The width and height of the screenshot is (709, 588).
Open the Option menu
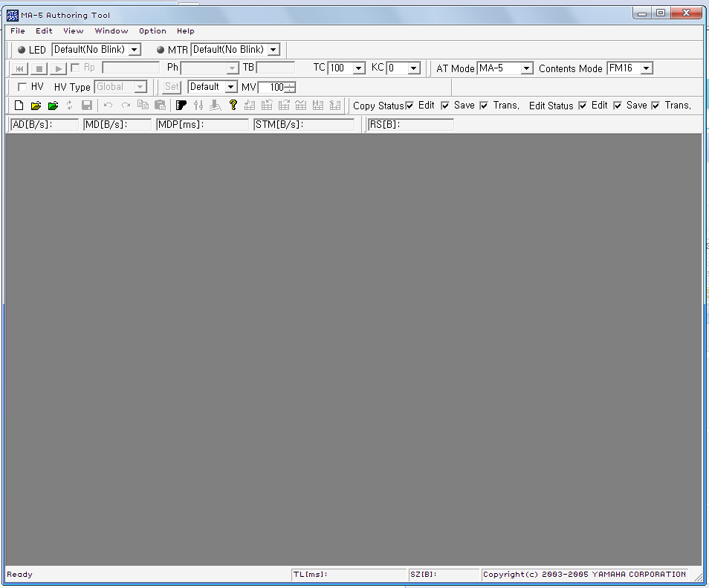click(x=152, y=30)
